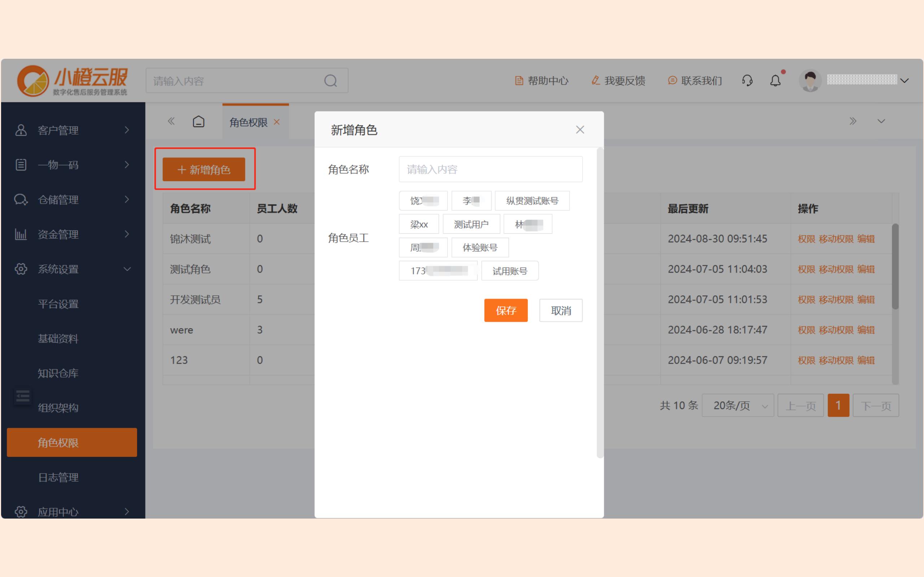Click the 取消 button

561,310
